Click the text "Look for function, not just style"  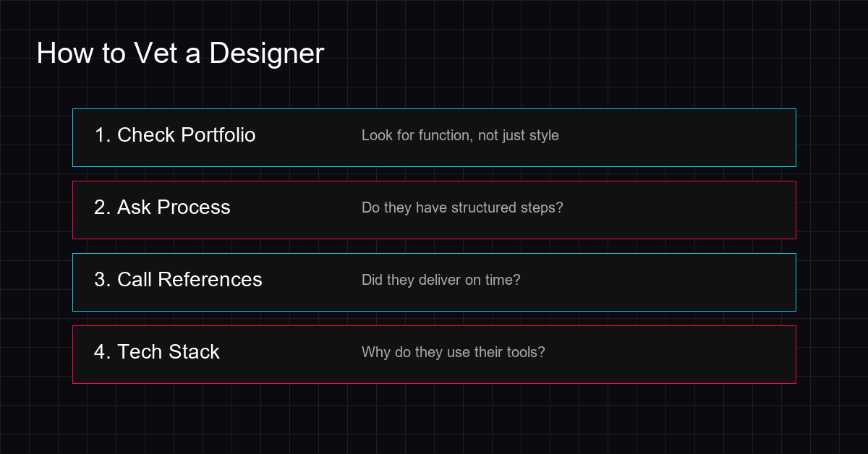point(460,135)
